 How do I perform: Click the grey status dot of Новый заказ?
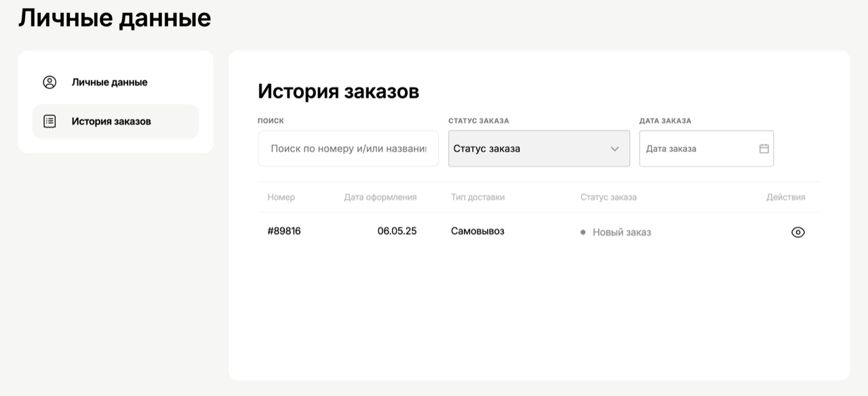583,232
